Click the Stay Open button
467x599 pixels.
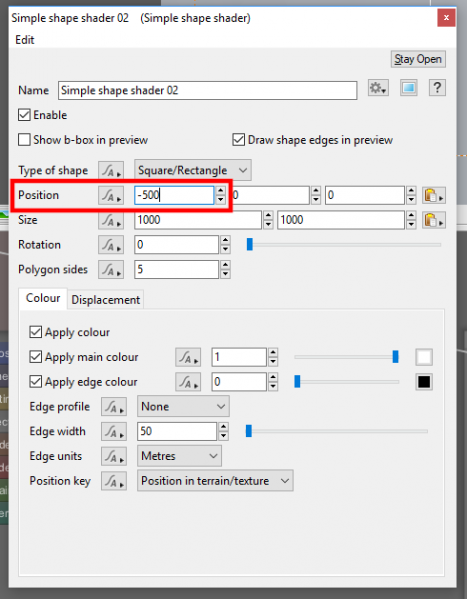point(418,59)
